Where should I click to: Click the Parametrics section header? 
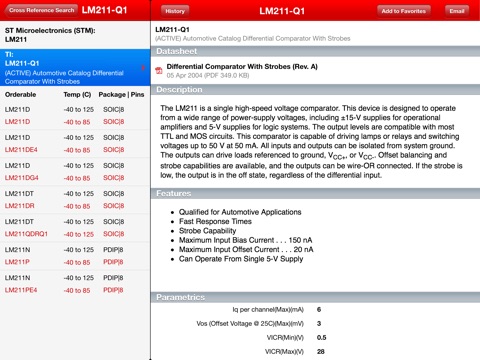point(315,297)
